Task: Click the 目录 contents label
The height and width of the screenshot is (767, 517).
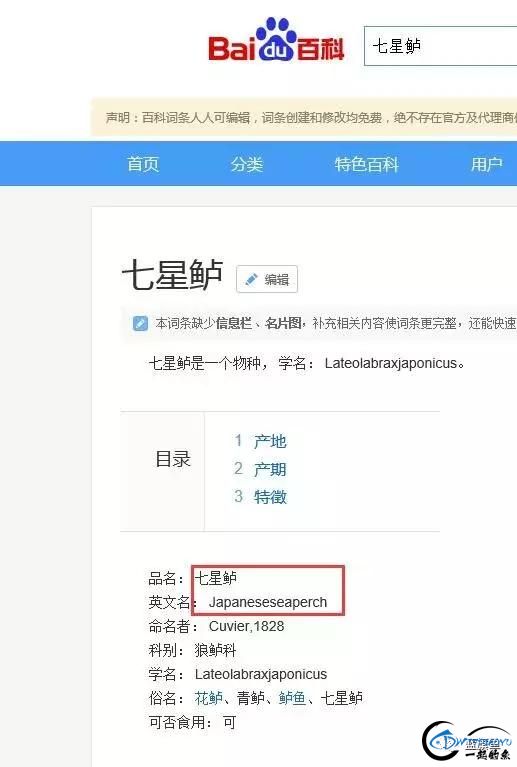Action: (173, 459)
